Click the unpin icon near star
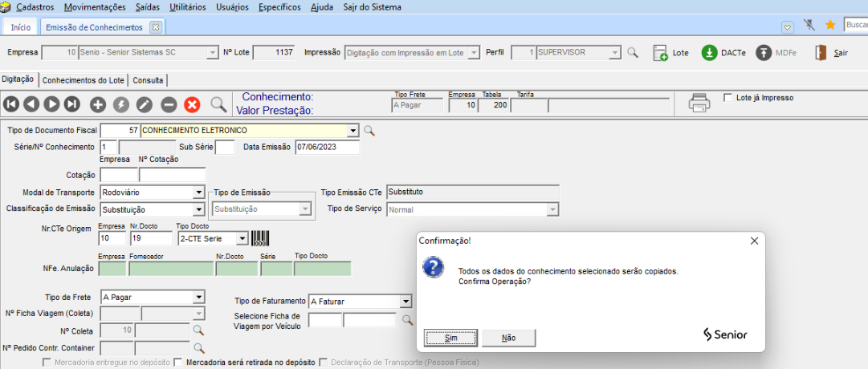868x369 pixels. coord(809,25)
